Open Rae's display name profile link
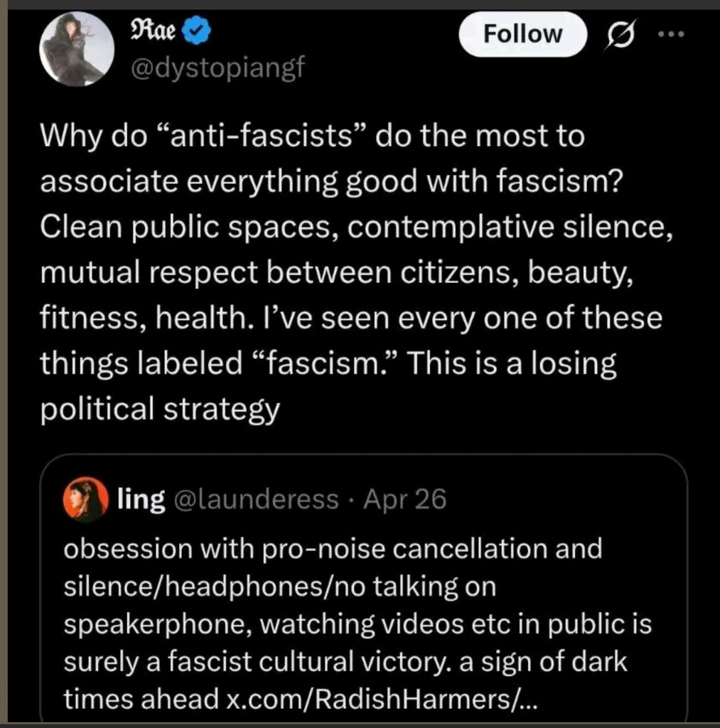This screenshot has width=720, height=728. point(154,31)
